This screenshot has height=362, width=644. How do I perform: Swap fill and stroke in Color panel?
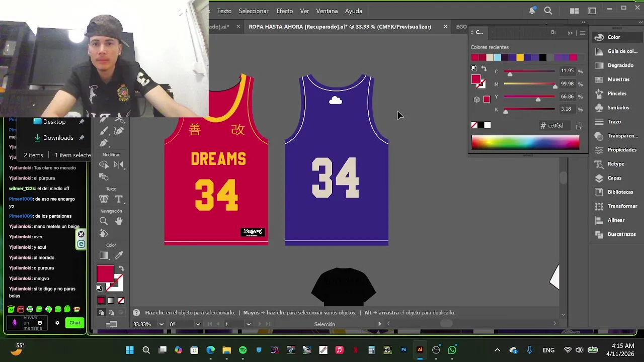484,68
